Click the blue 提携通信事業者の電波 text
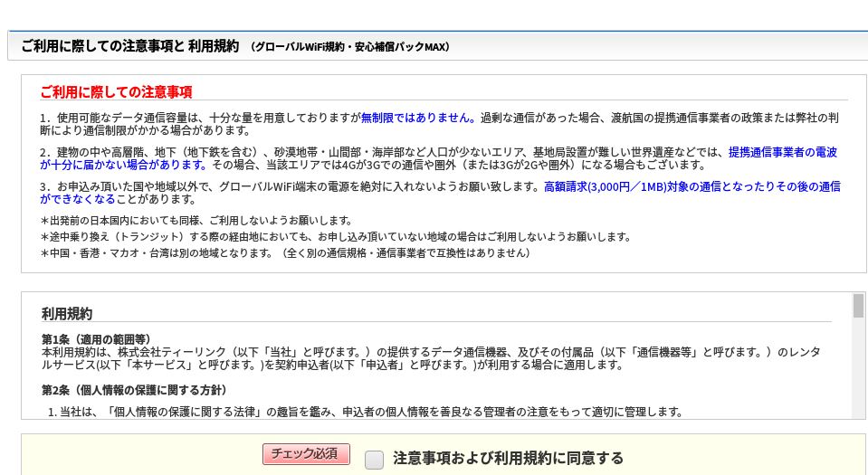This screenshot has height=475, width=868. click(x=783, y=152)
